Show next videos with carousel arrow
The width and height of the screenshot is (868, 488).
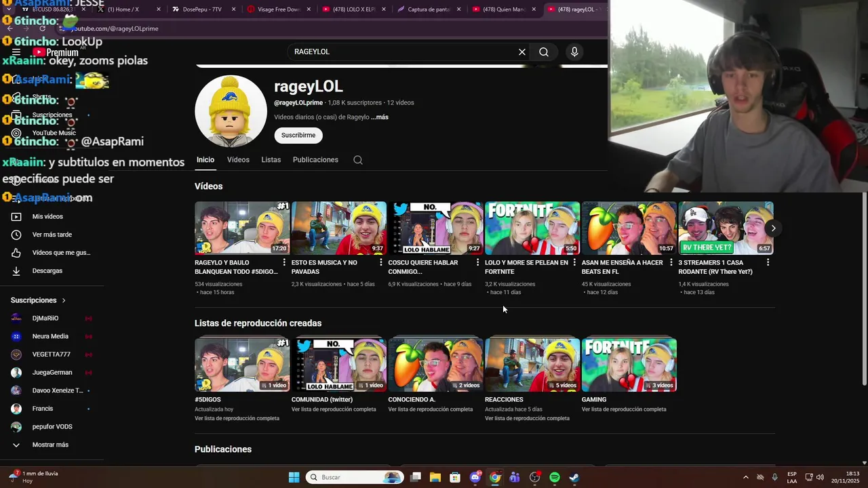[773, 228]
